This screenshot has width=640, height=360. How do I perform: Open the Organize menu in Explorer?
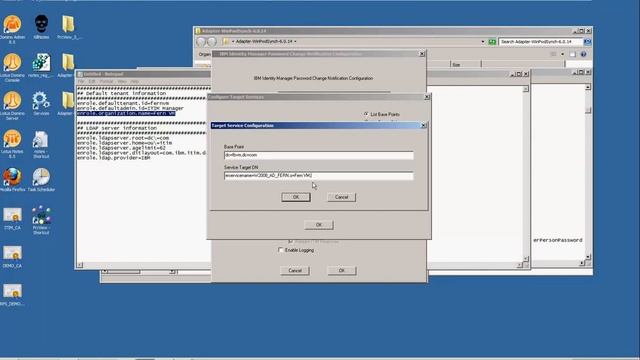pyautogui.click(x=204, y=54)
